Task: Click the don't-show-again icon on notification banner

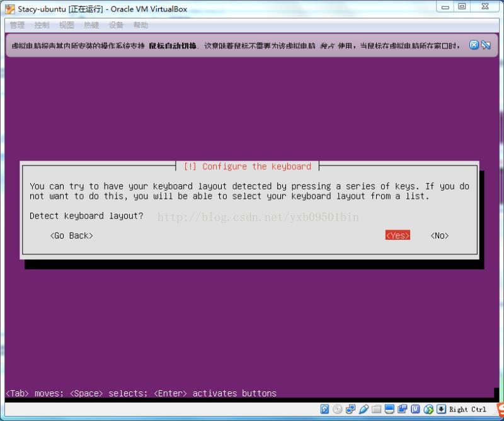Action: (x=486, y=45)
